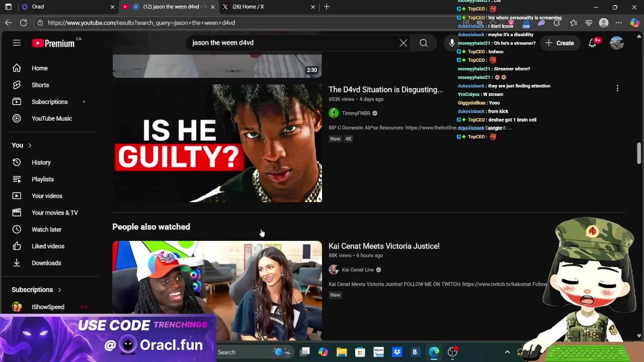644x362 pixels.
Task: Open OBS Studio from the taskbar
Action: click(x=452, y=352)
